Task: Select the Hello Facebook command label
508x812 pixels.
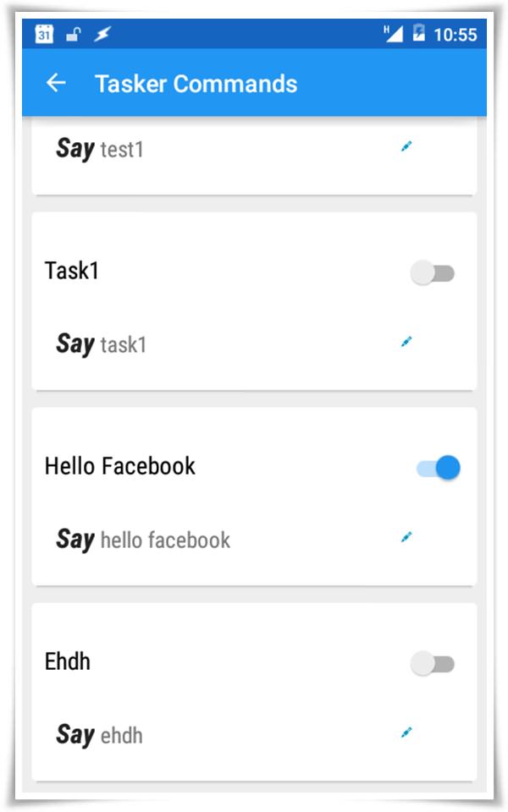Action: [119, 464]
